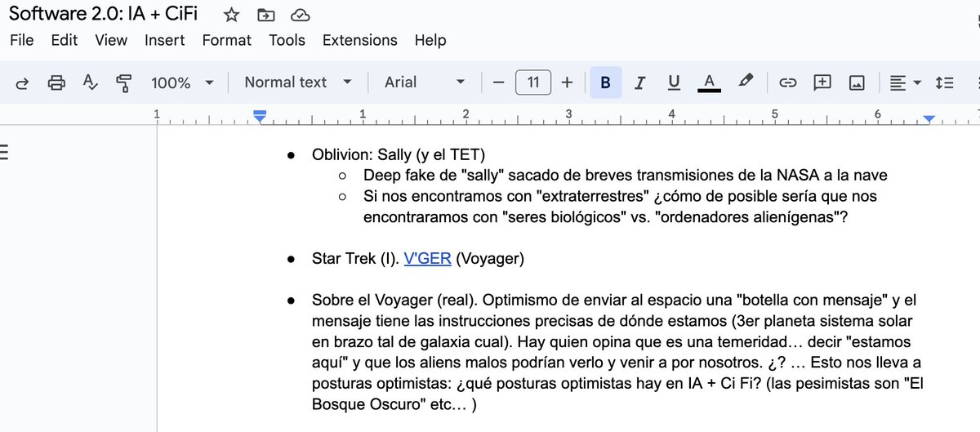The width and height of the screenshot is (980, 432).
Task: Open the Help menu
Action: [430, 40]
